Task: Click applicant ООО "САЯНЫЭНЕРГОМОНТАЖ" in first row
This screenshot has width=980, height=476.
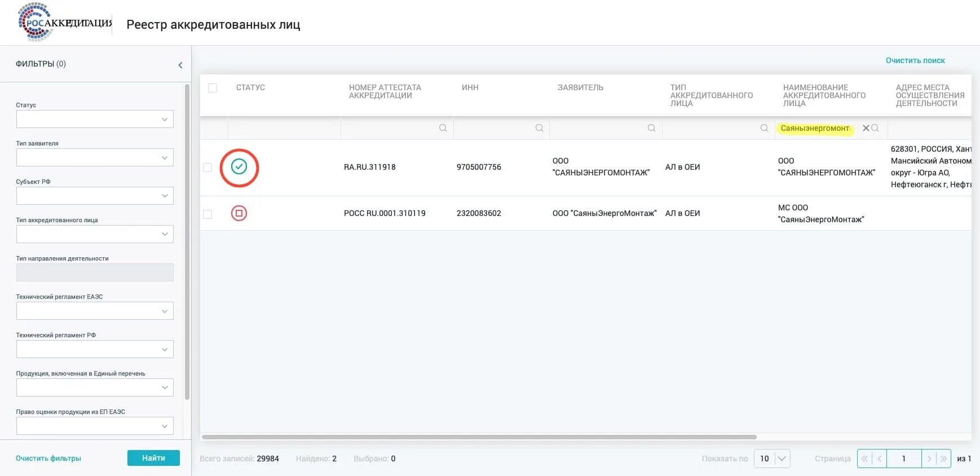Action: coord(601,167)
